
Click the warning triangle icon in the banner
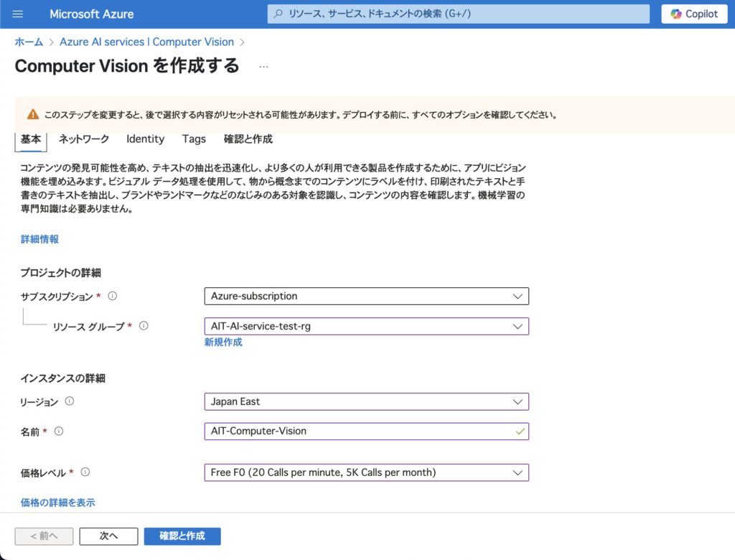pyautogui.click(x=33, y=114)
